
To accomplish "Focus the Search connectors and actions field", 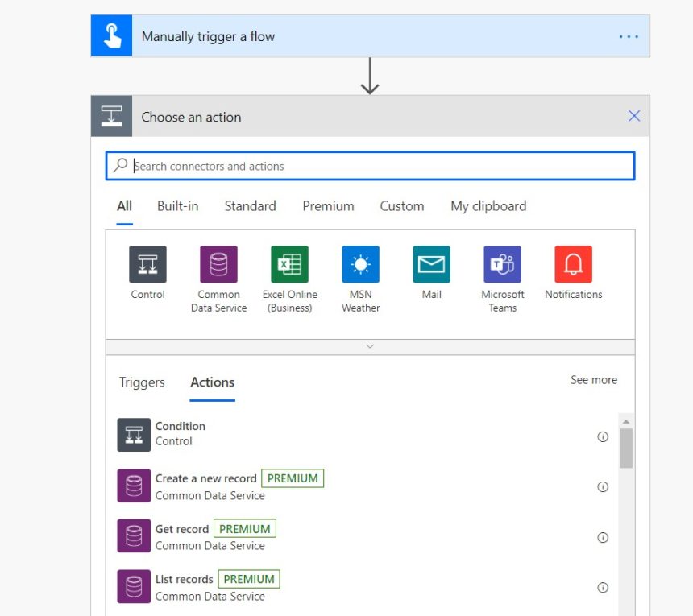I will (x=370, y=166).
